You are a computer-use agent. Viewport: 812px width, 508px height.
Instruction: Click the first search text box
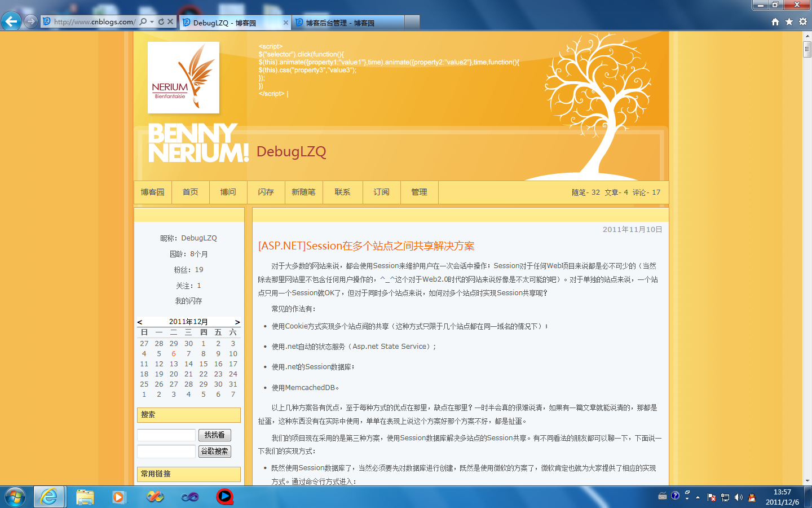166,435
